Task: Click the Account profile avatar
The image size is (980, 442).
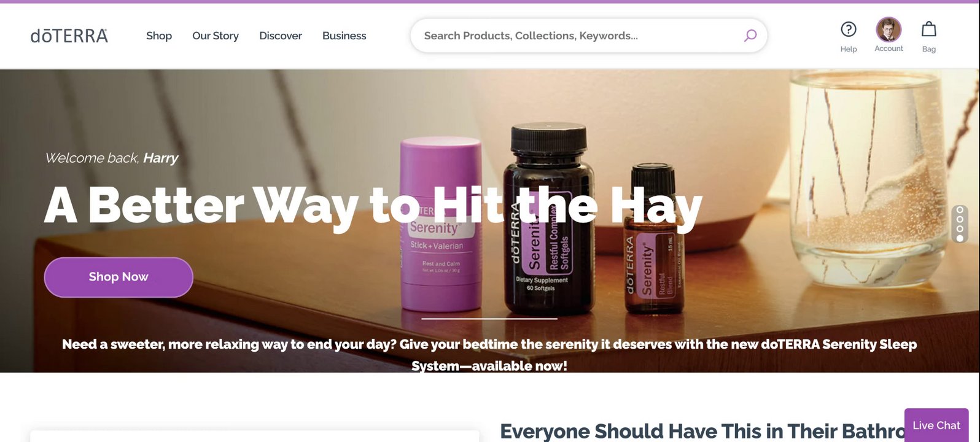Action: pos(888,29)
